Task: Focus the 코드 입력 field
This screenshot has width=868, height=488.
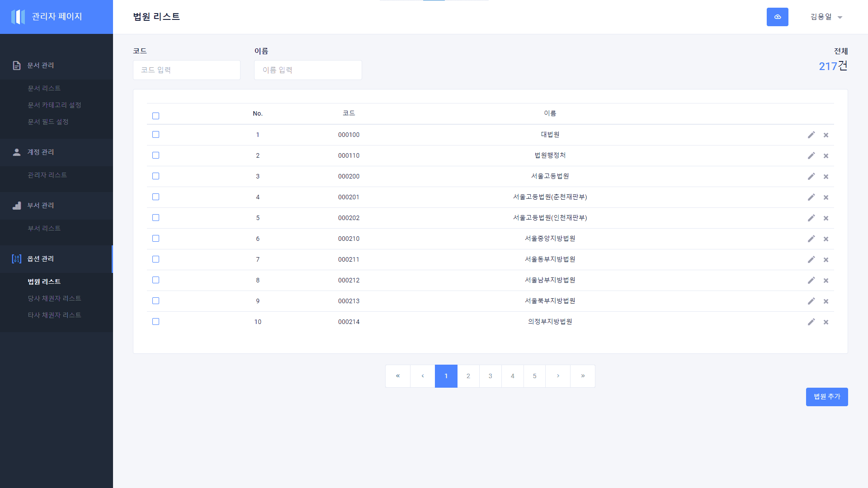Action: click(187, 70)
